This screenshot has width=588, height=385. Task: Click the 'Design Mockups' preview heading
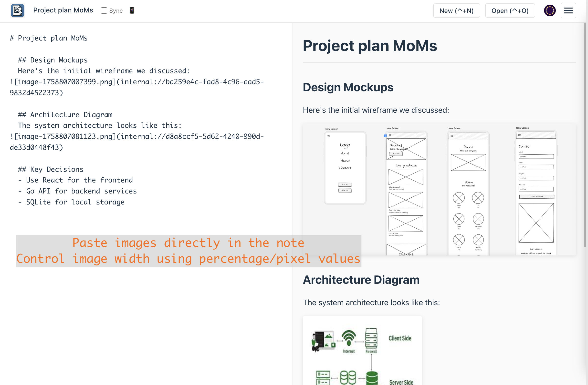348,87
